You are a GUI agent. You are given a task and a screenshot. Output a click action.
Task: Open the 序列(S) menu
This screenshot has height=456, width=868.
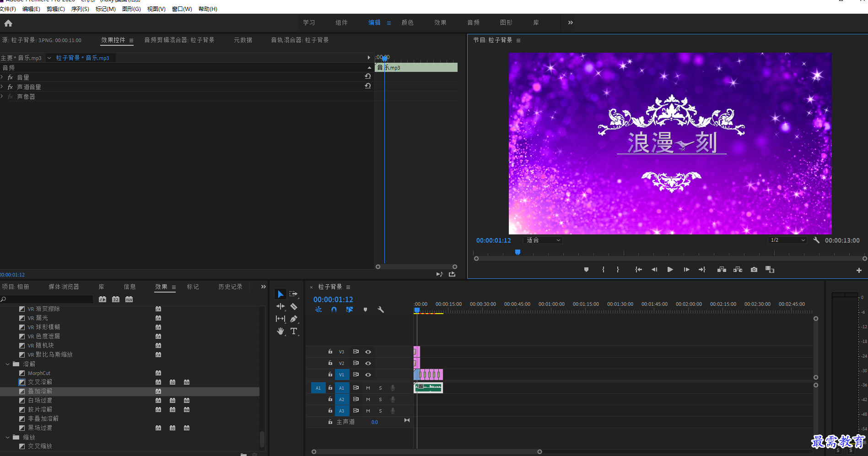tap(80, 9)
